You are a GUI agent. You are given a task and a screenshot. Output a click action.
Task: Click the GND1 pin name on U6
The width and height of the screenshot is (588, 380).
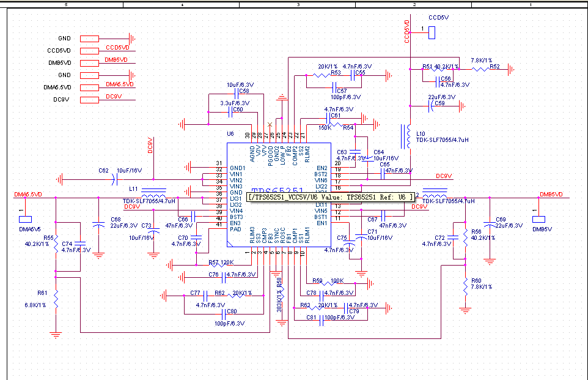[237, 168]
